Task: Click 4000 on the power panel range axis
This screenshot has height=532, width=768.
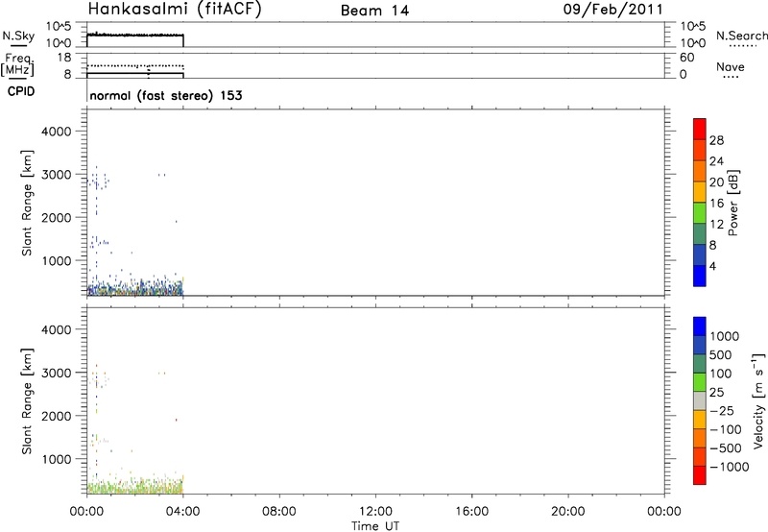Action: point(56,132)
